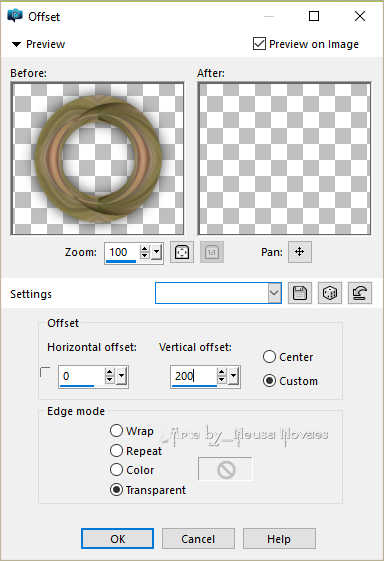Click the randomize parameters dice icon

point(330,293)
